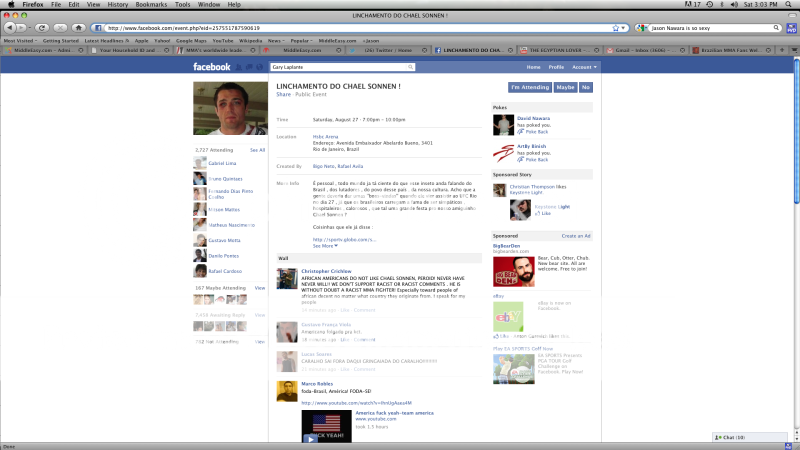Screen dimensions: 800x450
Task: Select the No RSVP button
Action: (x=586, y=88)
